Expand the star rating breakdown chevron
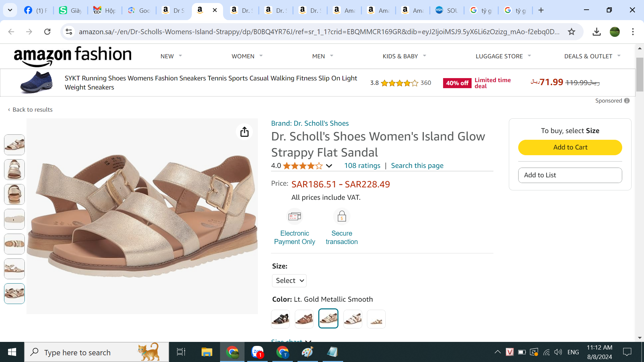Viewport: 644px width, 362px height. coord(329,166)
